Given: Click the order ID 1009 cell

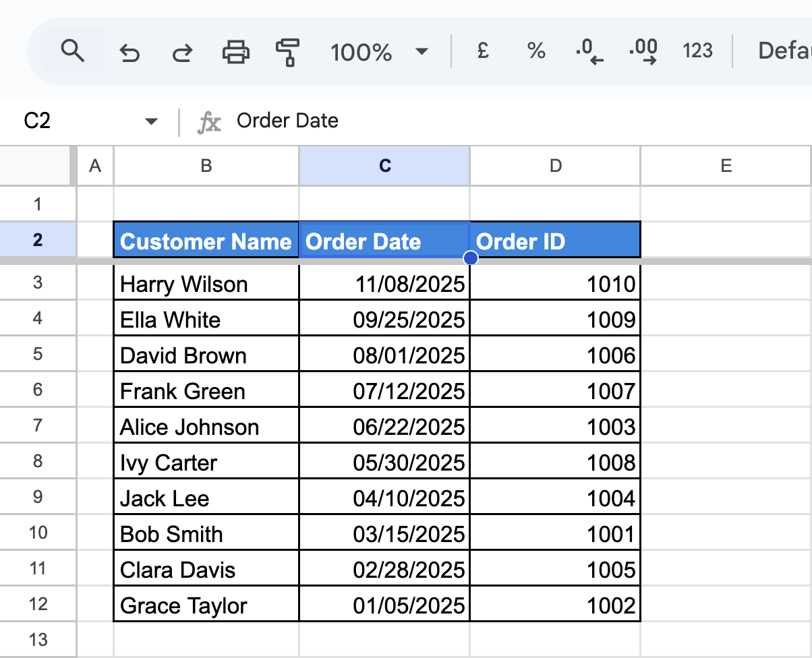Looking at the screenshot, I should [x=555, y=319].
